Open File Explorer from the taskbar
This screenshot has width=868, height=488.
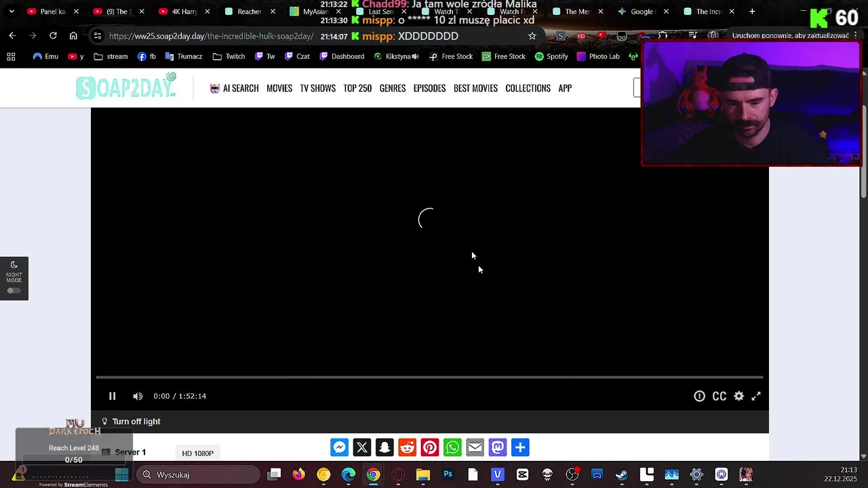coord(423,474)
